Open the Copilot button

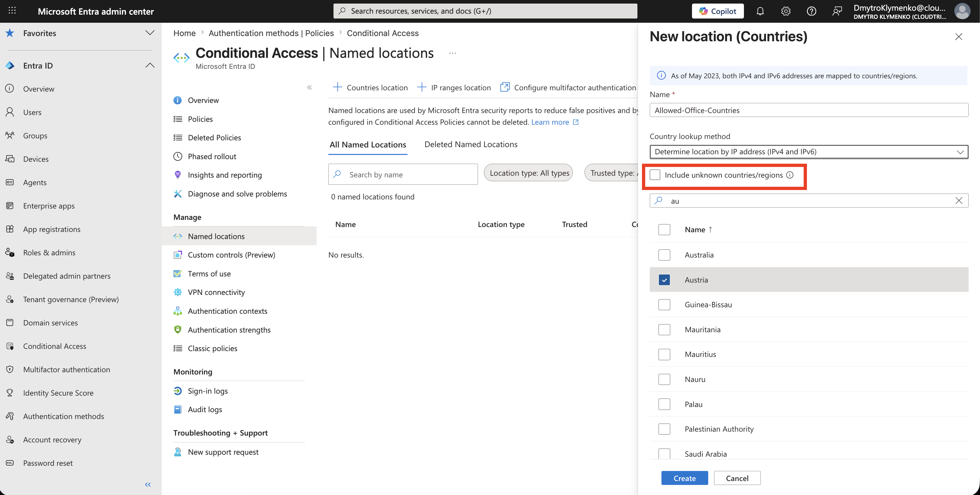(718, 11)
